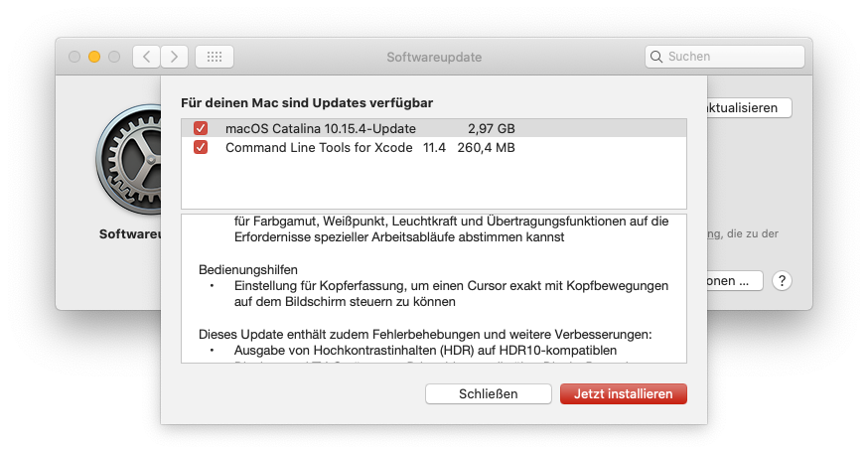Viewport: 868px width, 451px height.
Task: Go back with the left chevron button
Action: tap(147, 57)
